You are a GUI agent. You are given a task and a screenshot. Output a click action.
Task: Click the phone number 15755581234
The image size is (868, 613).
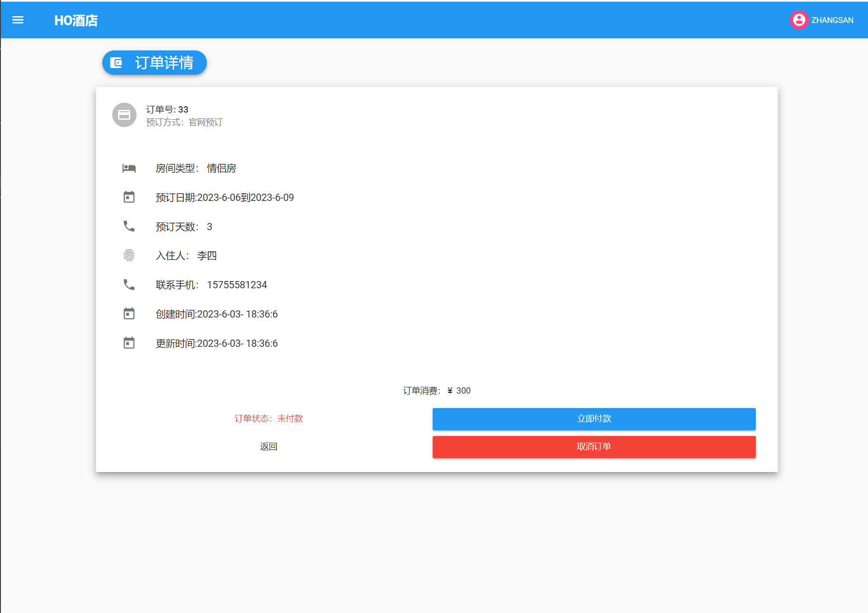point(237,285)
